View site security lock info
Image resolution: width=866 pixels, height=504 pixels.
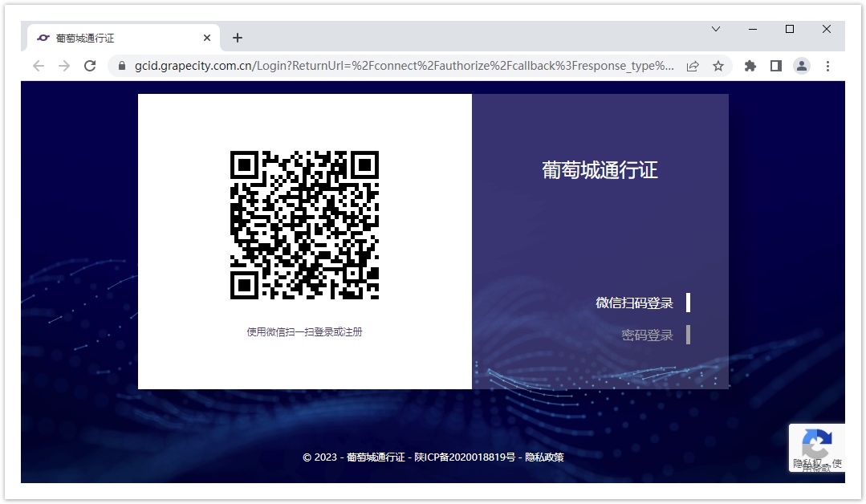click(122, 67)
